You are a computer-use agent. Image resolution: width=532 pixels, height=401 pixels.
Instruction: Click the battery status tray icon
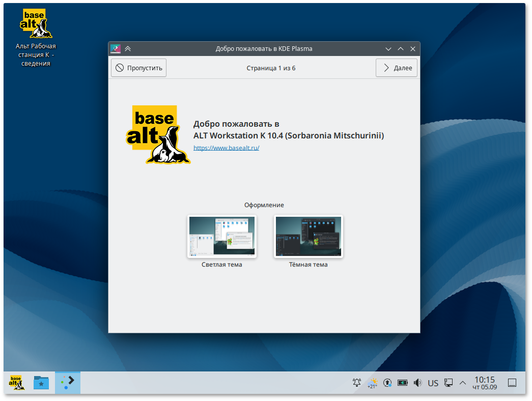click(403, 383)
